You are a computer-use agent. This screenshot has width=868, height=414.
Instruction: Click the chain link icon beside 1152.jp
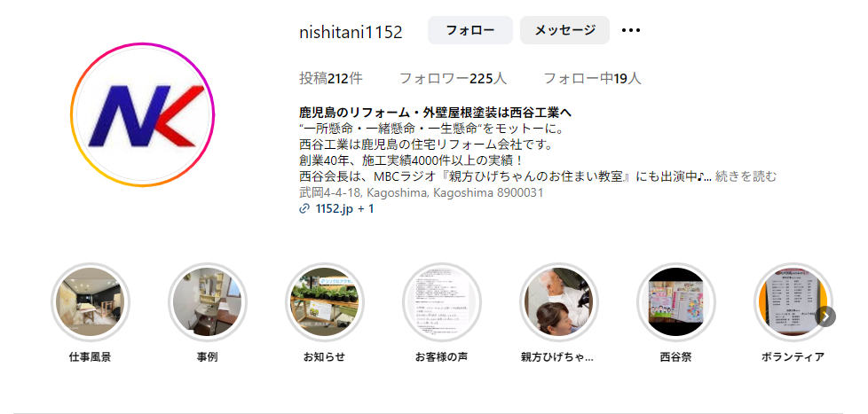point(304,209)
